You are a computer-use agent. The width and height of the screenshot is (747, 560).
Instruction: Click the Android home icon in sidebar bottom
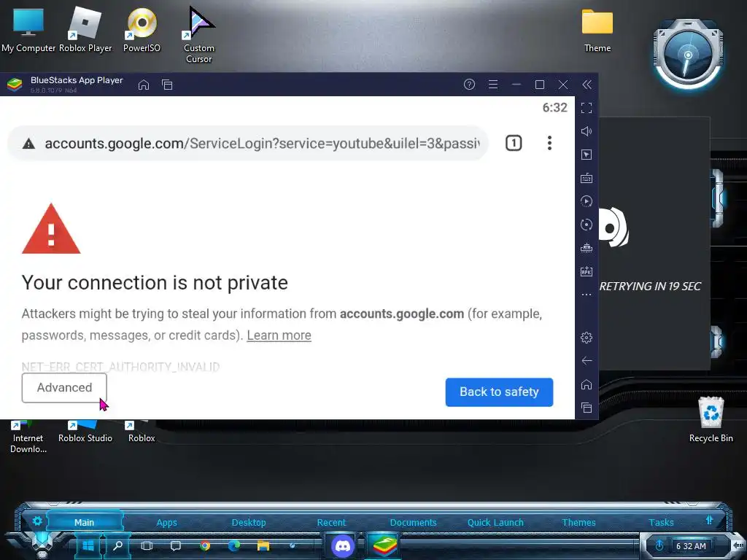pos(587,384)
